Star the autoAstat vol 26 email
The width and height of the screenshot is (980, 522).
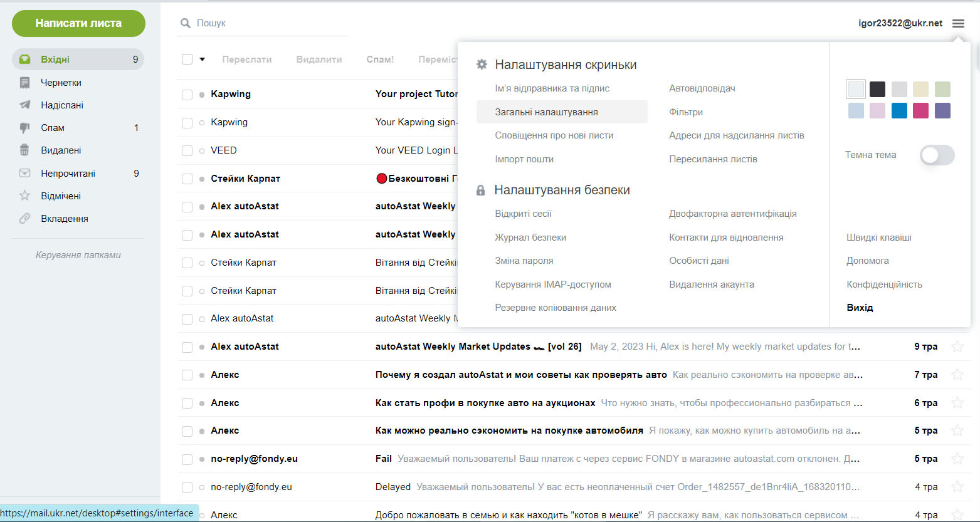(957, 347)
